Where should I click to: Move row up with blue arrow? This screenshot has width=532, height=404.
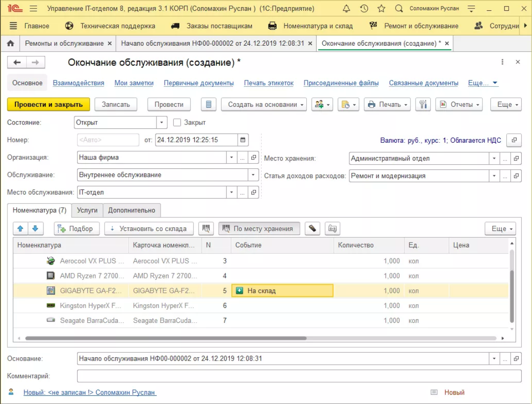[20, 229]
